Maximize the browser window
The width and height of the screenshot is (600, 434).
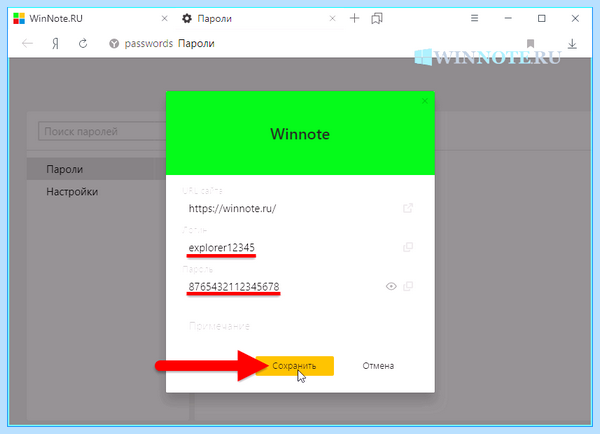click(541, 18)
